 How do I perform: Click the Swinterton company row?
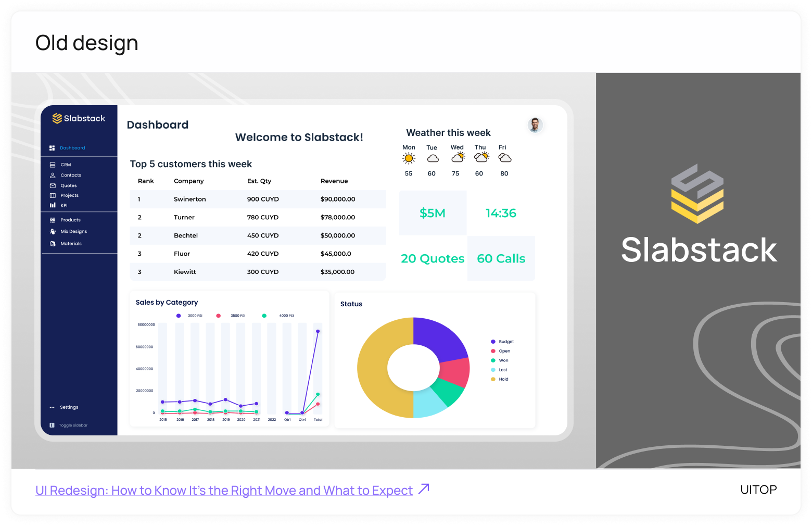(x=258, y=199)
